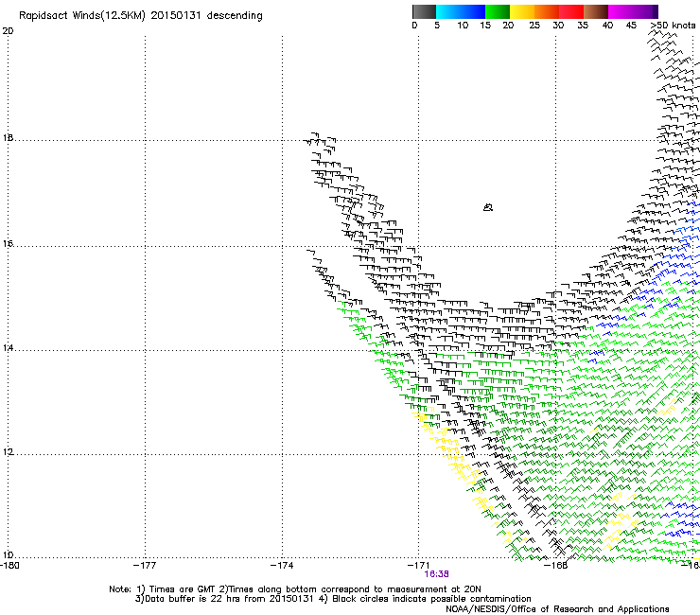The height and width of the screenshot is (615, 700).
Task: Click the '>50 knots' legend label
Action: point(673,26)
